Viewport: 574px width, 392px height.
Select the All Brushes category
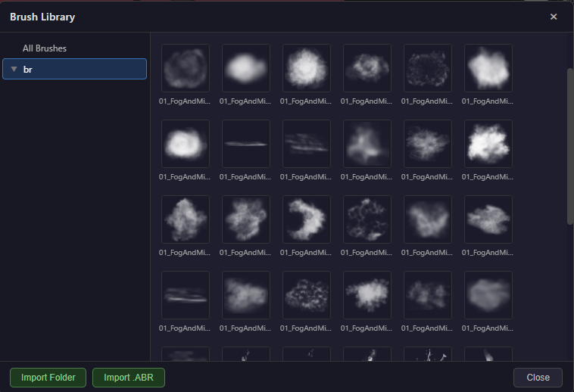pyautogui.click(x=45, y=48)
